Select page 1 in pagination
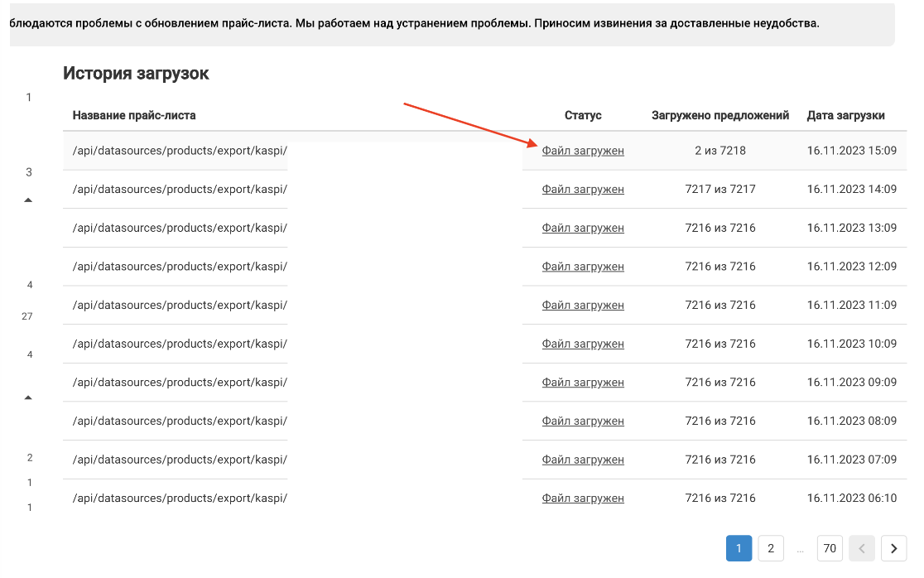The width and height of the screenshot is (924, 578). click(x=739, y=548)
